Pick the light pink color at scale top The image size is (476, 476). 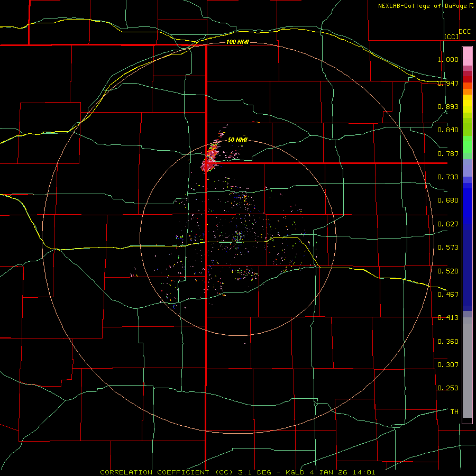click(x=467, y=57)
